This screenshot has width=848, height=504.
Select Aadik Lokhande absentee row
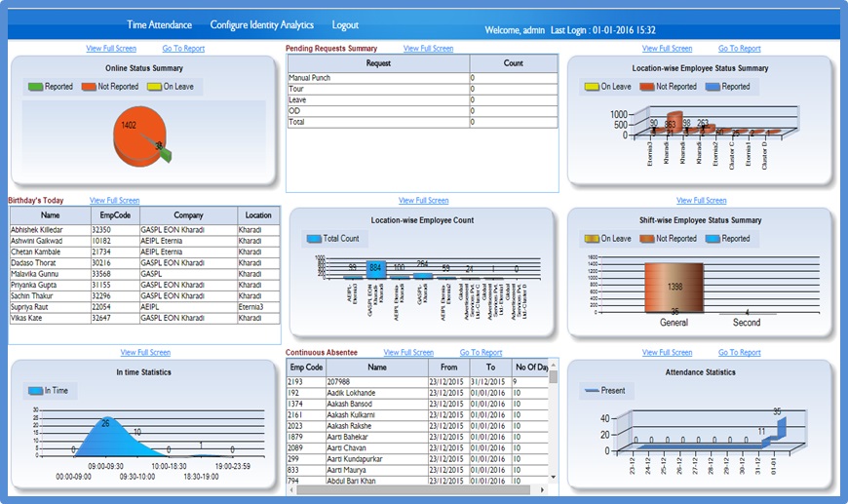coord(417,393)
